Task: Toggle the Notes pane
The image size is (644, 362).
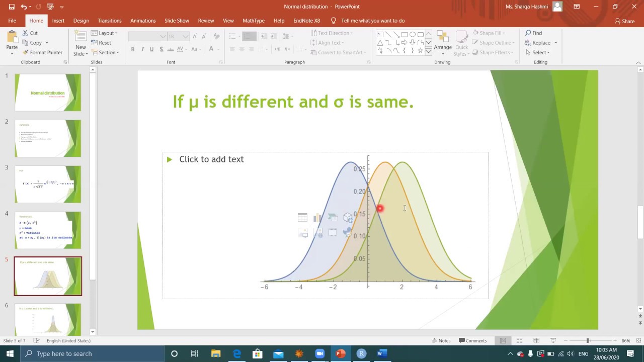Action: (x=441, y=340)
